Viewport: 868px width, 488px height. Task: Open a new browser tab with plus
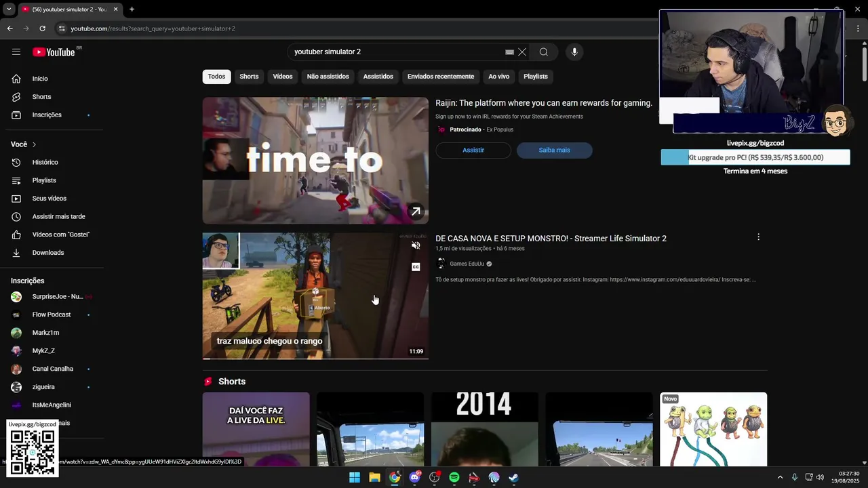click(132, 9)
